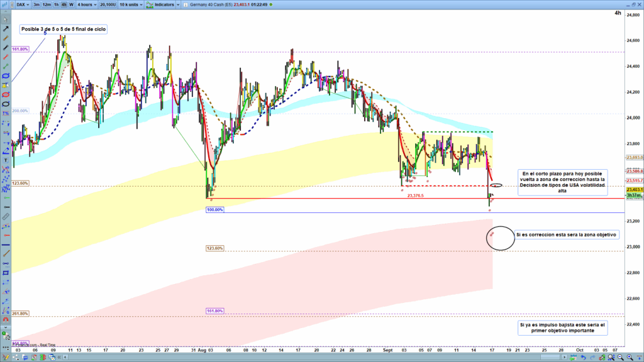This screenshot has width=644, height=362.
Task: Click the Indicators icon button
Action: coord(150,4)
